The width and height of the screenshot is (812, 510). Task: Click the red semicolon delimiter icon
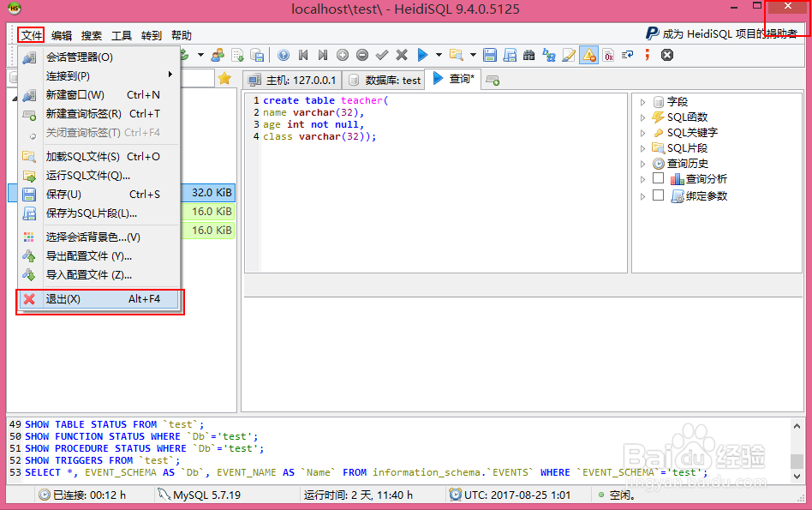coord(648,54)
